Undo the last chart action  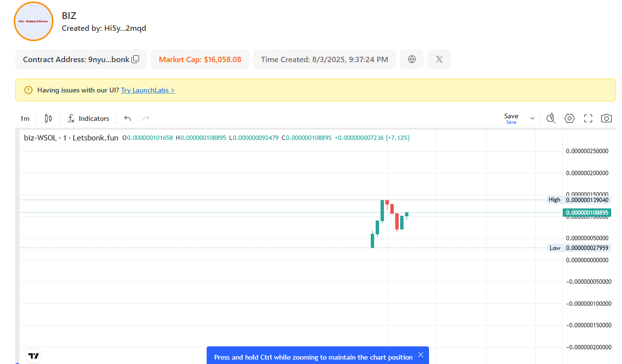point(128,118)
